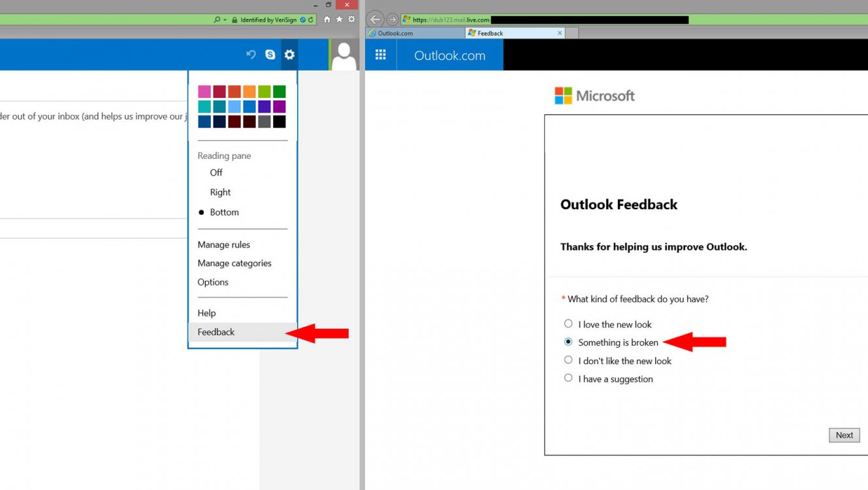Pick the purple theme color swatch
The width and height of the screenshot is (868, 490).
280,106
